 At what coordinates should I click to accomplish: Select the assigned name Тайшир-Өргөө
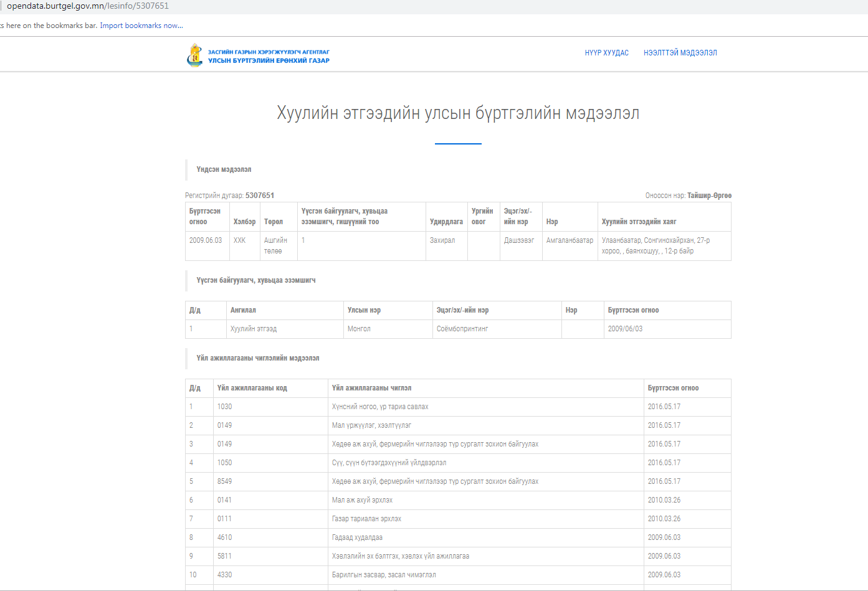709,196
